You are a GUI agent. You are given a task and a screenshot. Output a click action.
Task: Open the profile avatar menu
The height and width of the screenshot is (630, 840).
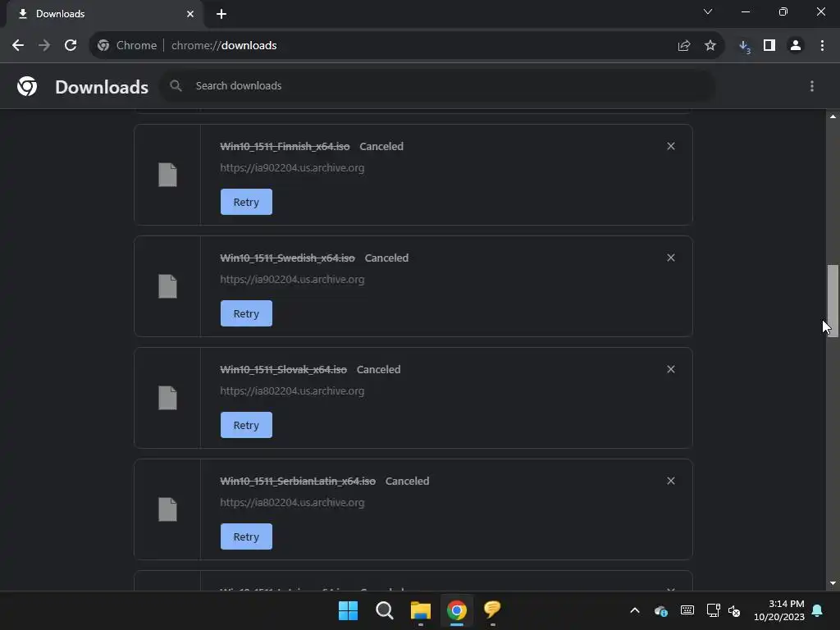point(796,46)
